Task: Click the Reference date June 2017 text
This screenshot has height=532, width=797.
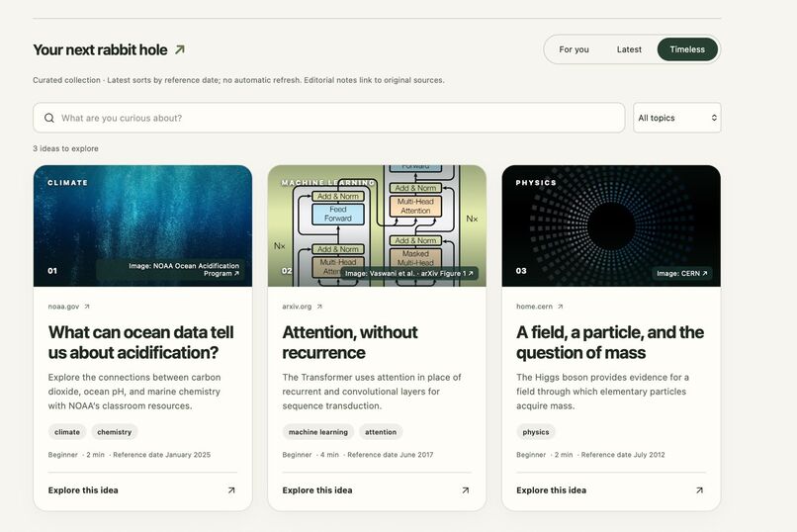Action: pos(391,455)
